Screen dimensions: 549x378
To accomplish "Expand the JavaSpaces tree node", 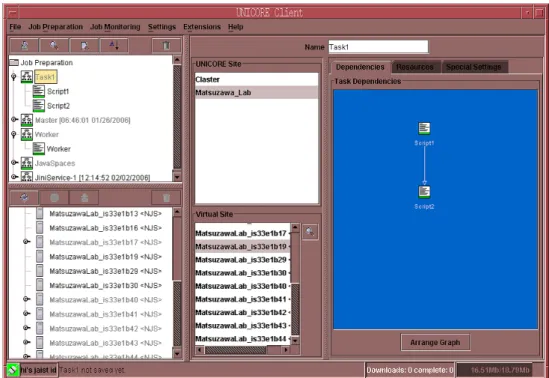I will pyautogui.click(x=14, y=163).
